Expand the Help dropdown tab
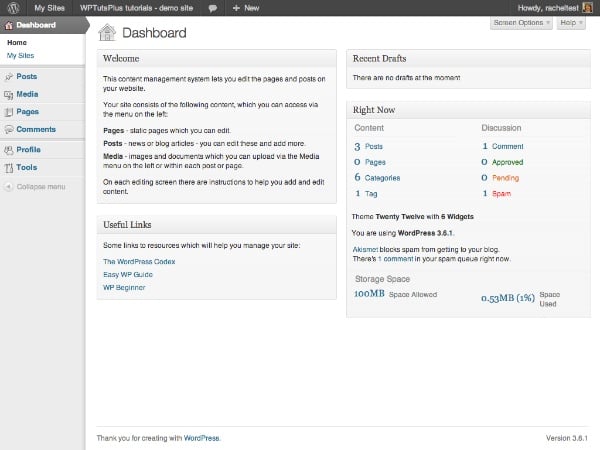 click(569, 22)
